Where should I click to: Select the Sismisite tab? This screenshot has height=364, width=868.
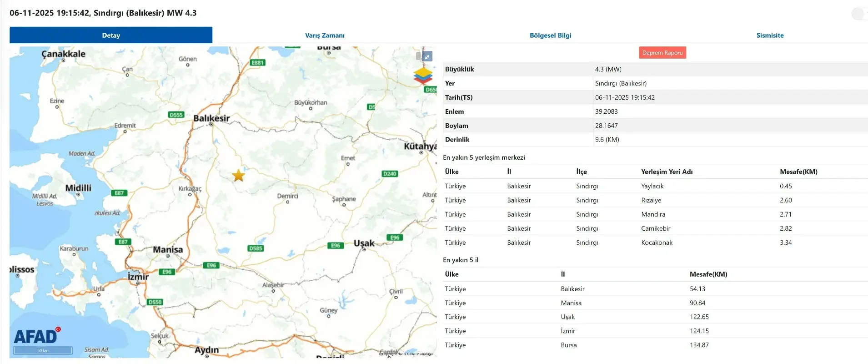[x=770, y=35]
